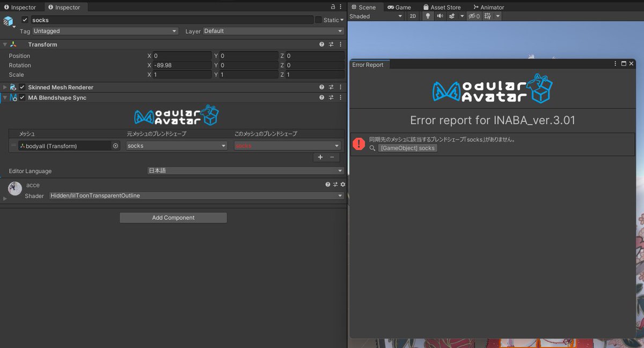The image size is (644, 348).
Task: Click the Transform component axes icon
Action: coord(13,45)
